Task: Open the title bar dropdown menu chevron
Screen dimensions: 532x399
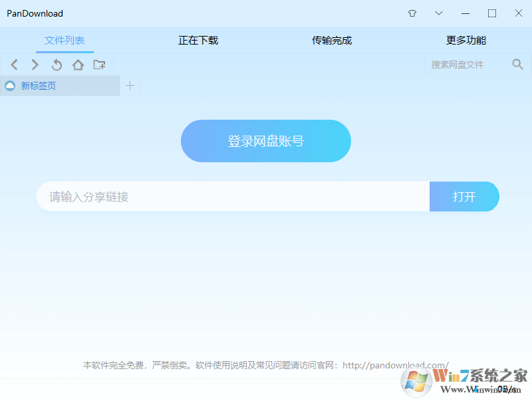Action: tap(438, 13)
